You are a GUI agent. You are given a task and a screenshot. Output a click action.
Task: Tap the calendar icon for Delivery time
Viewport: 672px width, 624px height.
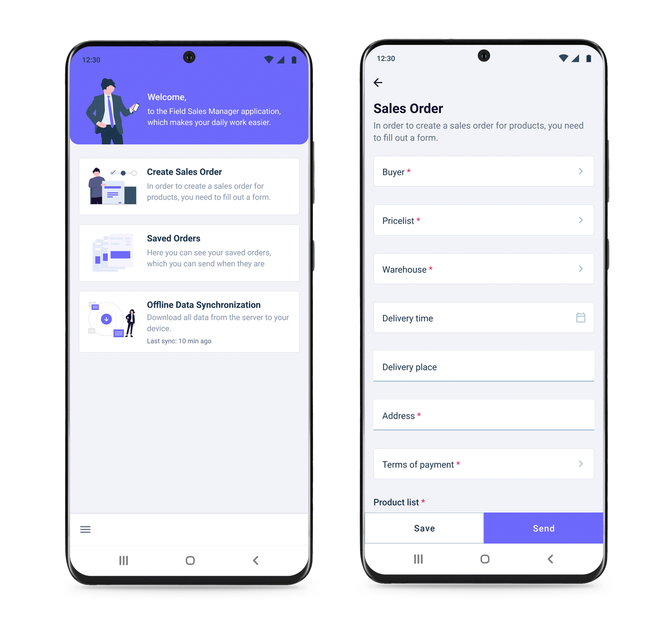tap(580, 317)
